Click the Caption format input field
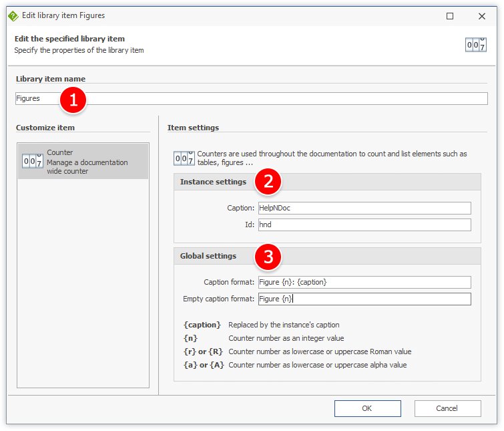 pyautogui.click(x=364, y=282)
